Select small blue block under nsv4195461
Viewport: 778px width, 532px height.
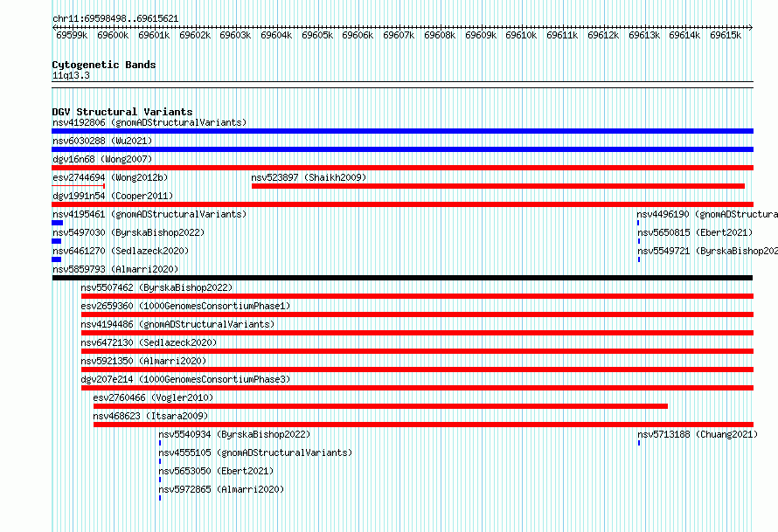(x=57, y=223)
